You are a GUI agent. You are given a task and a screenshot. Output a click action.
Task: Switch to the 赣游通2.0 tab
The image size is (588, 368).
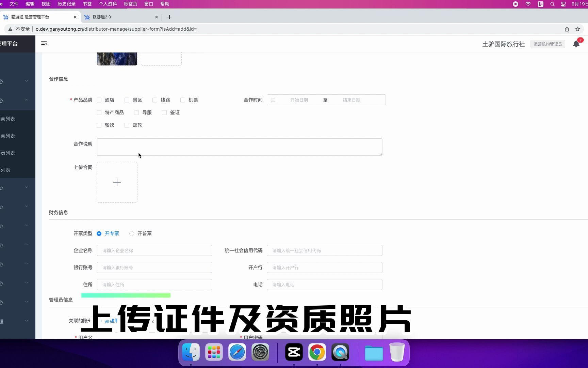coord(120,17)
